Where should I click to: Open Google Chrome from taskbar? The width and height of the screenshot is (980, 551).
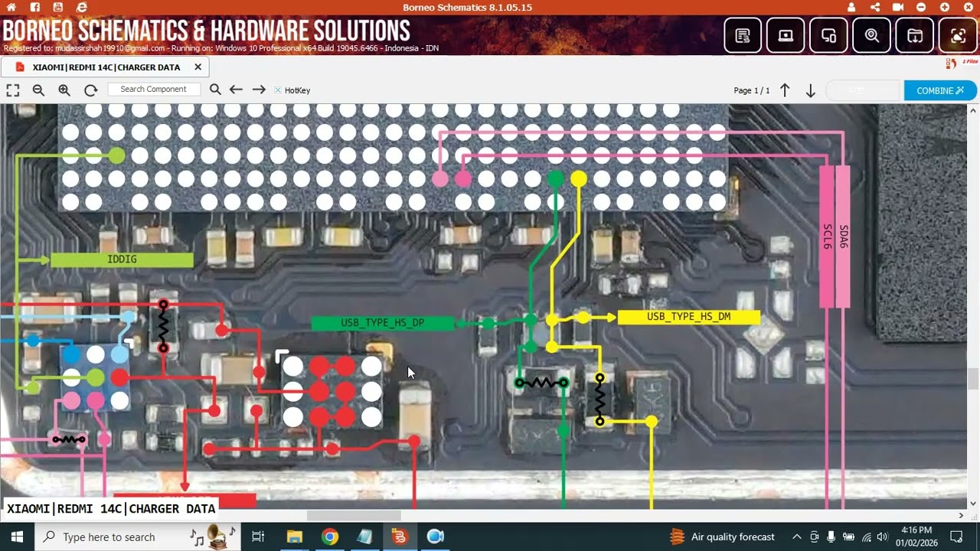[x=330, y=536]
